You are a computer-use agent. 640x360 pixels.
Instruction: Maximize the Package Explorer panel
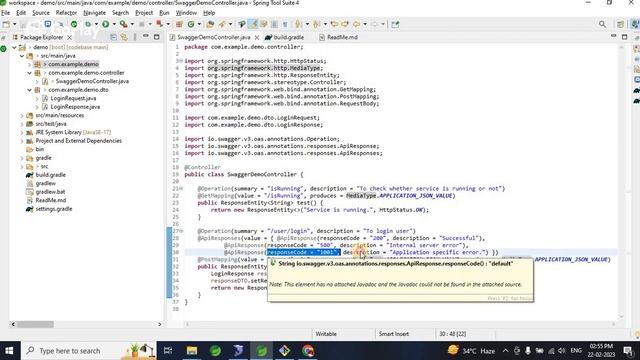pos(156,37)
